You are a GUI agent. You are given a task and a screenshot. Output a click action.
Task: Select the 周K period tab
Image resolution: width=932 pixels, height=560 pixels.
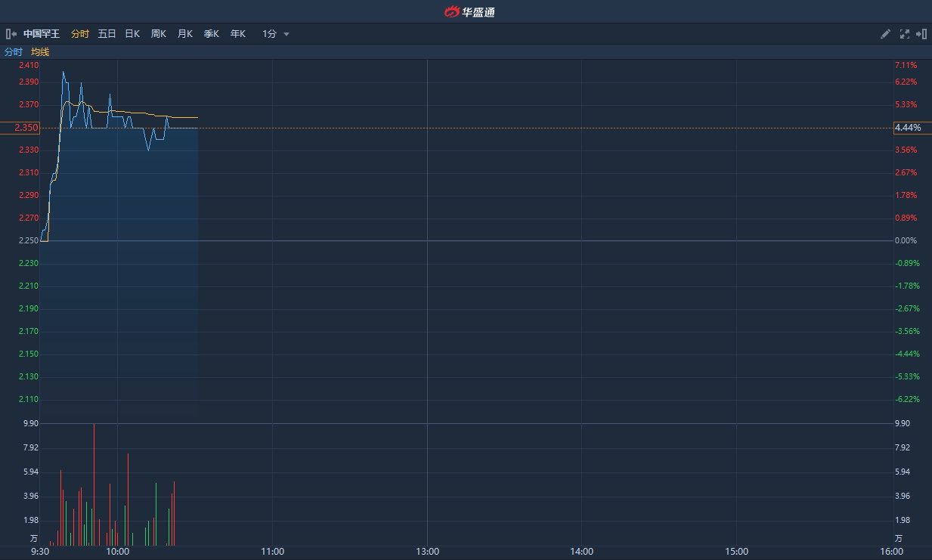point(159,34)
